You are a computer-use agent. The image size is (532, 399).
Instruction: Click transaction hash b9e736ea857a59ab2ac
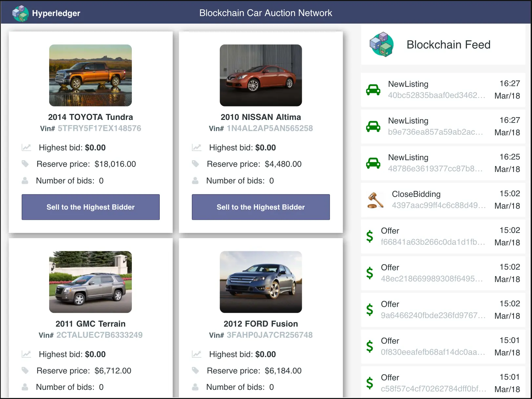[435, 132]
